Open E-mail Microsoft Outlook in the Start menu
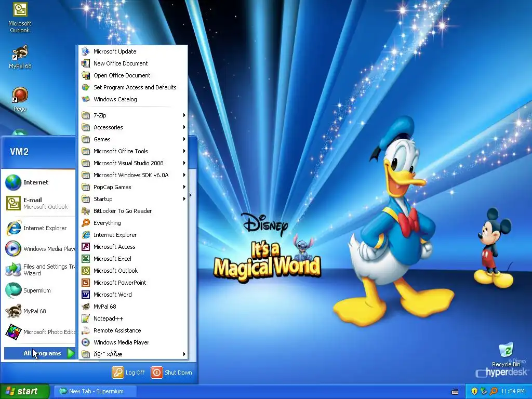 point(39,203)
